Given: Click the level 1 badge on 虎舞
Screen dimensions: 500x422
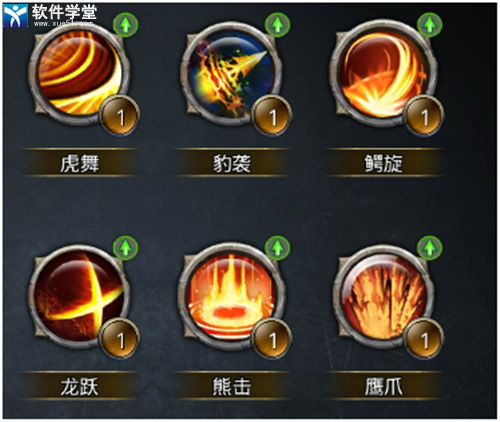Looking at the screenshot, I should click(120, 117).
